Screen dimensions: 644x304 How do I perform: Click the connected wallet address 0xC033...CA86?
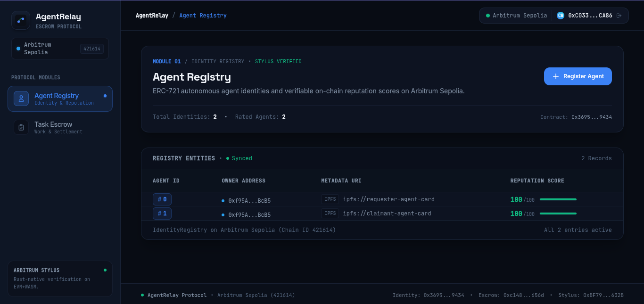590,16
